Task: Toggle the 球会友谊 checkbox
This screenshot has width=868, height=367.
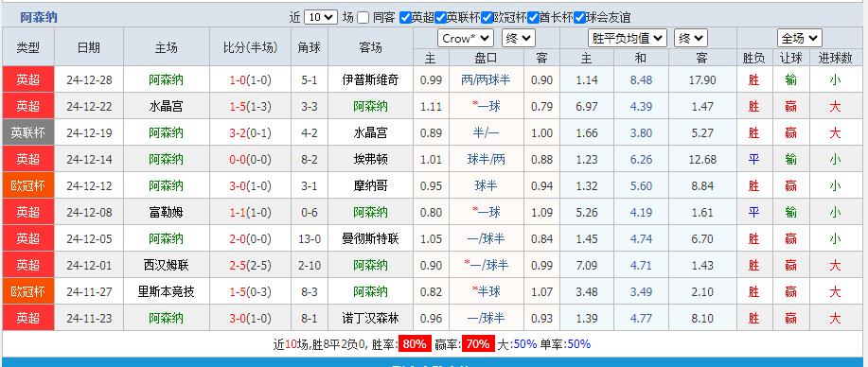Action: pyautogui.click(x=579, y=18)
